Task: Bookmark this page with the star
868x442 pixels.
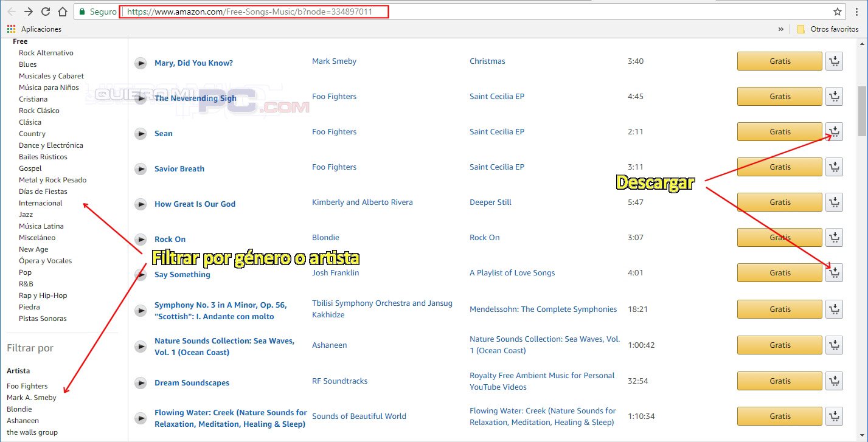Action: pyautogui.click(x=838, y=12)
